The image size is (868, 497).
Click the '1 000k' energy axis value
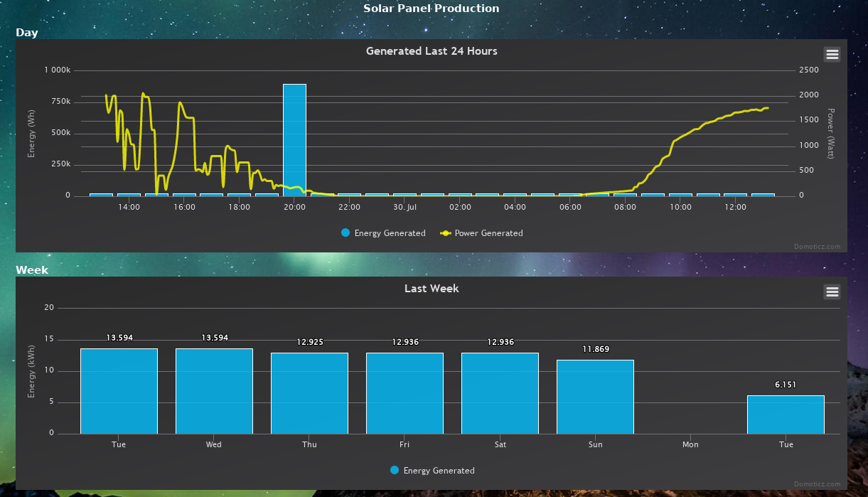point(57,70)
